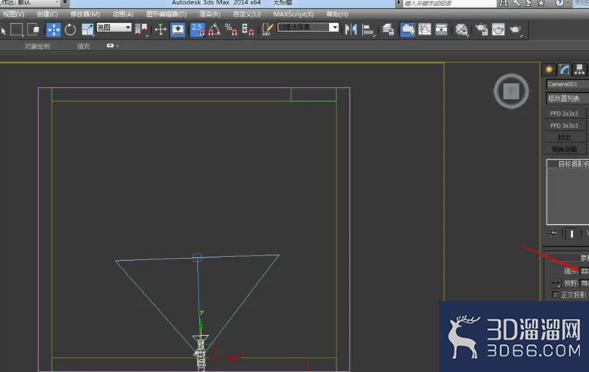
Task: Click the FFD 2x2x2 modifier button
Action: [x=565, y=113]
